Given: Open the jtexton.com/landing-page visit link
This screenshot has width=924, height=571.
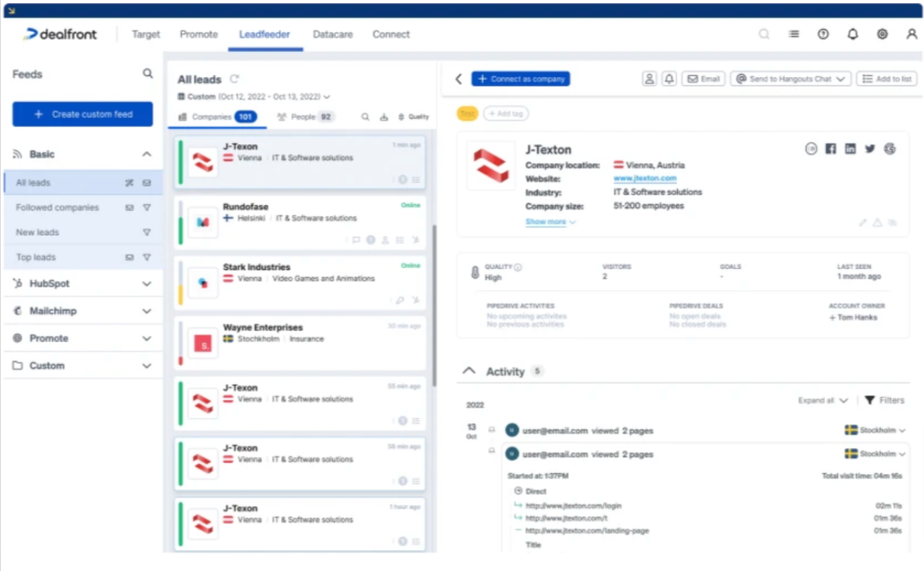Looking at the screenshot, I should 587,531.
